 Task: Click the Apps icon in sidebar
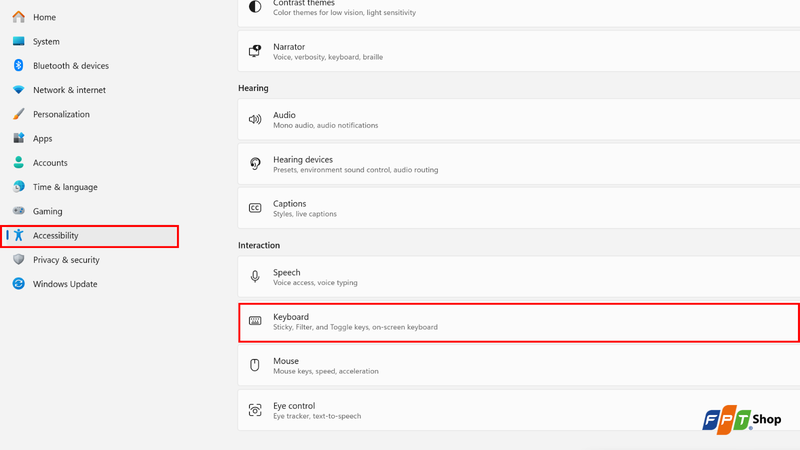(19, 138)
